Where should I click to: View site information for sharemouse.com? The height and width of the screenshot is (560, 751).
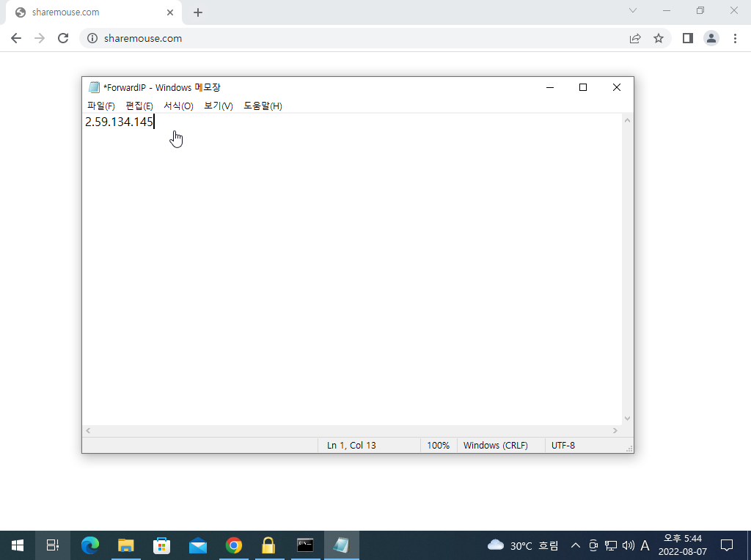click(92, 38)
